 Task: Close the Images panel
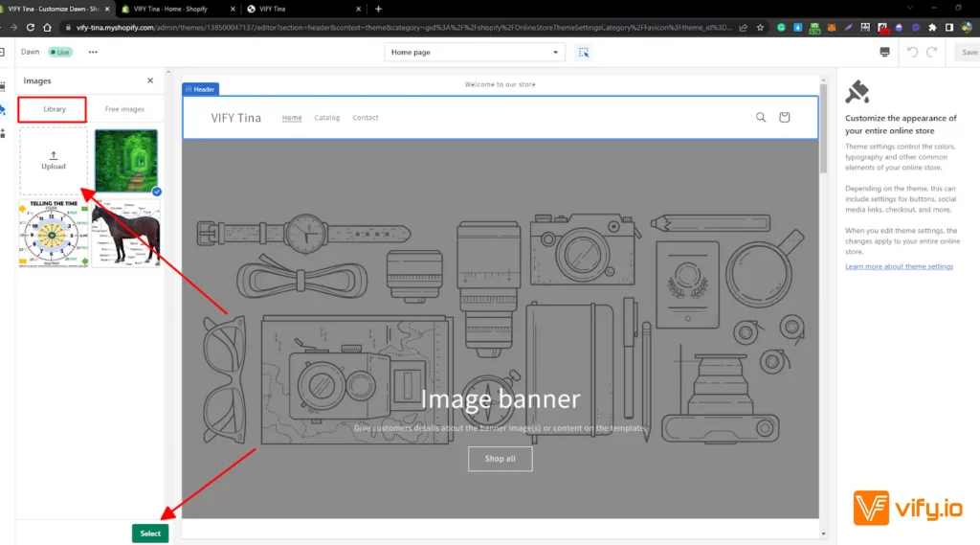[x=150, y=80]
